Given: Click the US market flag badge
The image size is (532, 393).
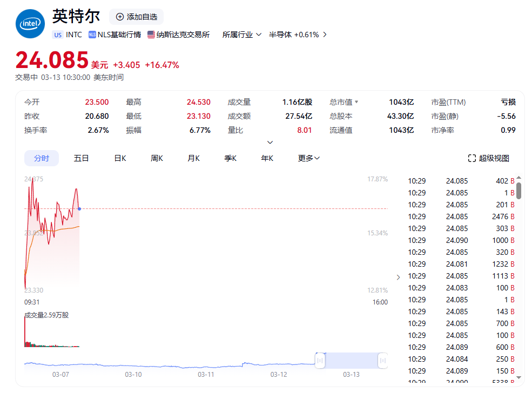Looking at the screenshot, I should (x=58, y=35).
